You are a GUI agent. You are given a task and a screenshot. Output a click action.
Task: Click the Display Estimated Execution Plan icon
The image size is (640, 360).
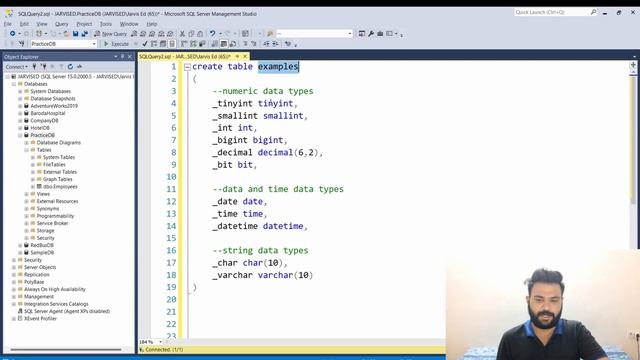[x=154, y=44]
